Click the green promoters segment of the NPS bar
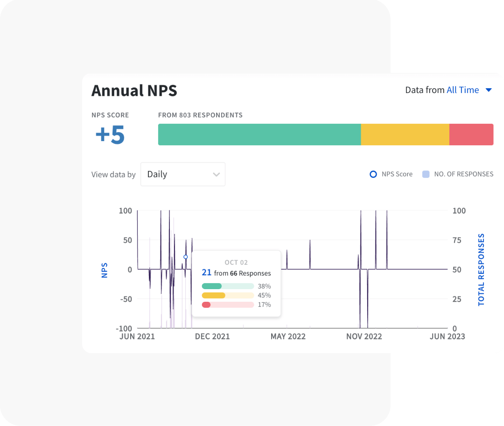This screenshot has height=426, width=504. (x=259, y=134)
